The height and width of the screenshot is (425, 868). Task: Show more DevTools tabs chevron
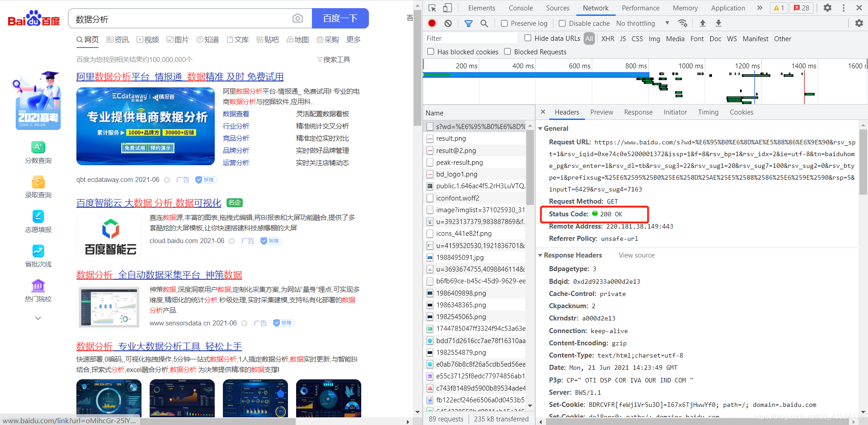[x=760, y=8]
